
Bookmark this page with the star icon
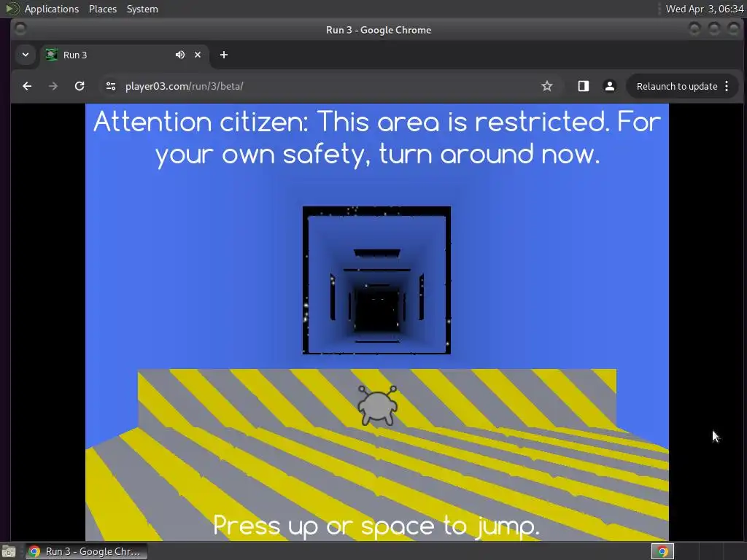tap(547, 86)
